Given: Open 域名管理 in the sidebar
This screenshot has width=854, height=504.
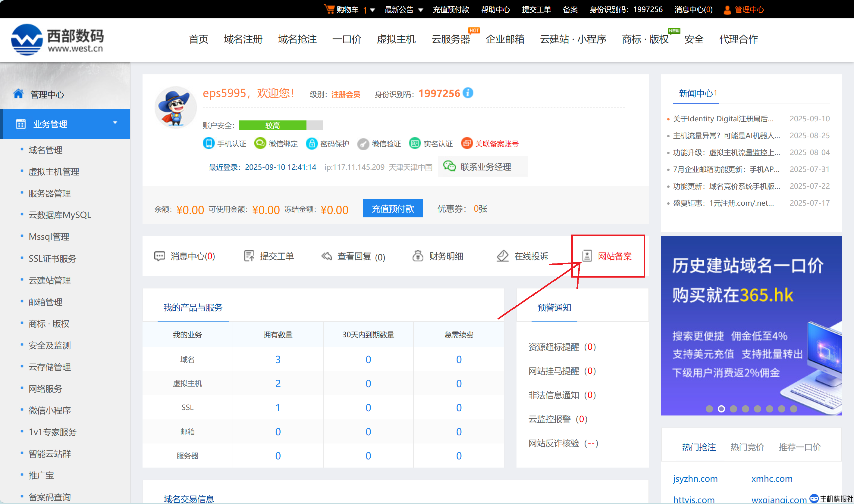Looking at the screenshot, I should (x=46, y=150).
